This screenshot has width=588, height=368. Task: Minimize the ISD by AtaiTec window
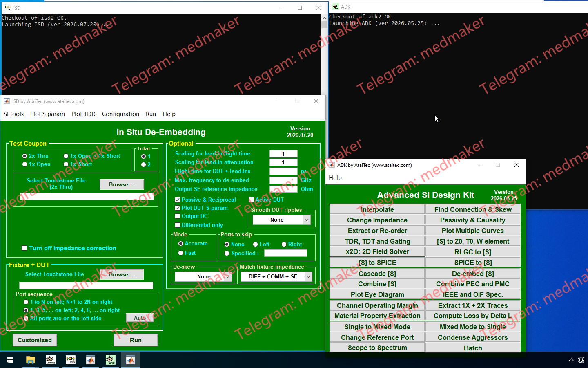pyautogui.click(x=279, y=101)
